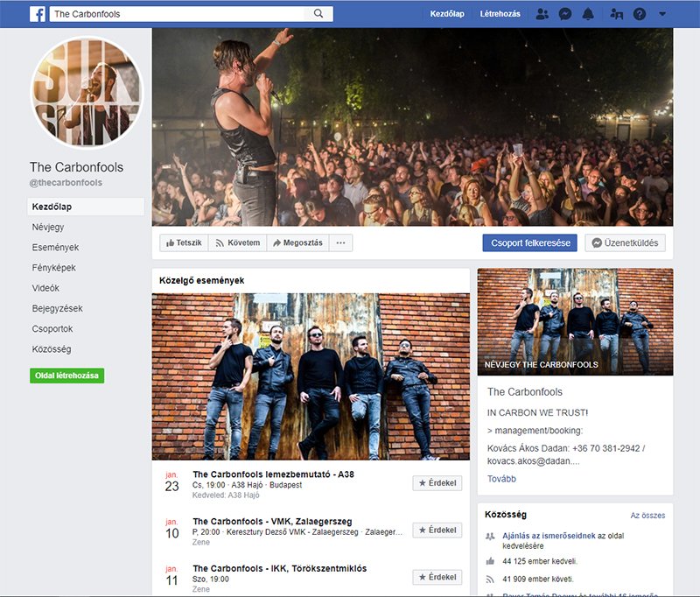Click the '44 125 ember kedveli' text

coord(540,561)
